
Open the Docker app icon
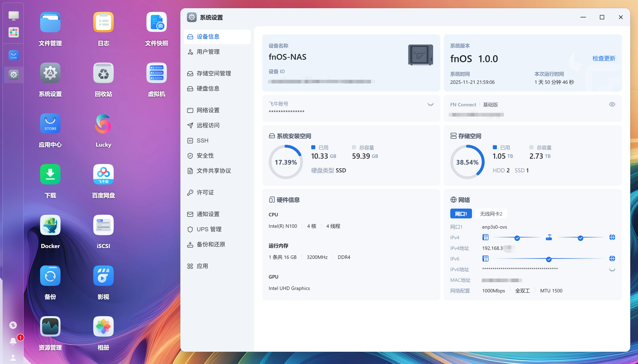tap(50, 225)
